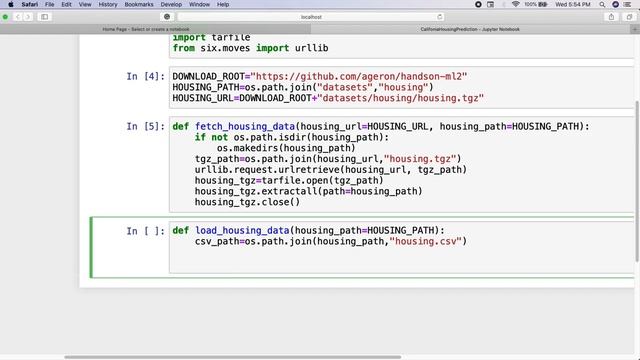Click the tarfile.open(tgz_path) line

coord(289,180)
